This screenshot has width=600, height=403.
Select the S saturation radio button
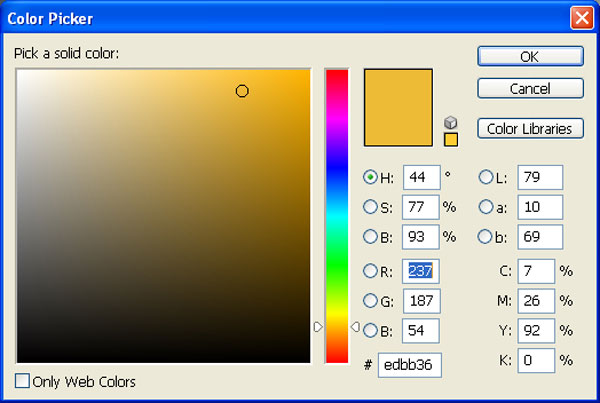pos(371,207)
